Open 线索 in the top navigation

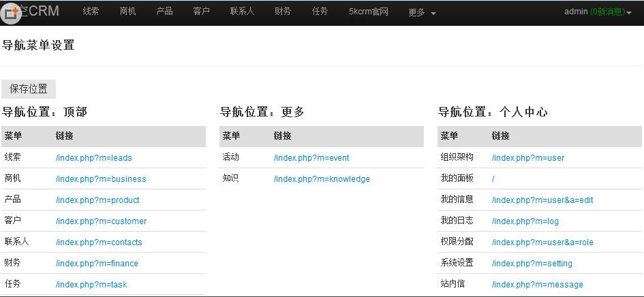91,12
